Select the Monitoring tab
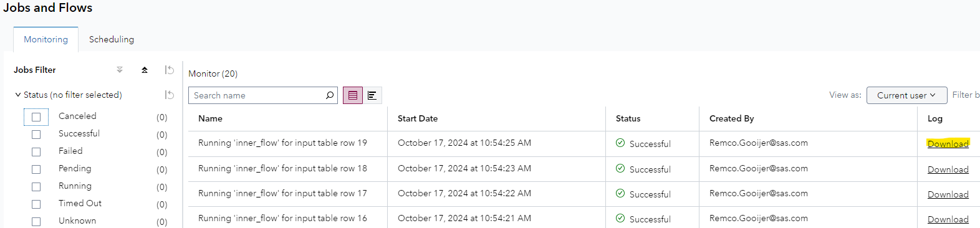Image resolution: width=980 pixels, height=228 pixels. pos(46,39)
